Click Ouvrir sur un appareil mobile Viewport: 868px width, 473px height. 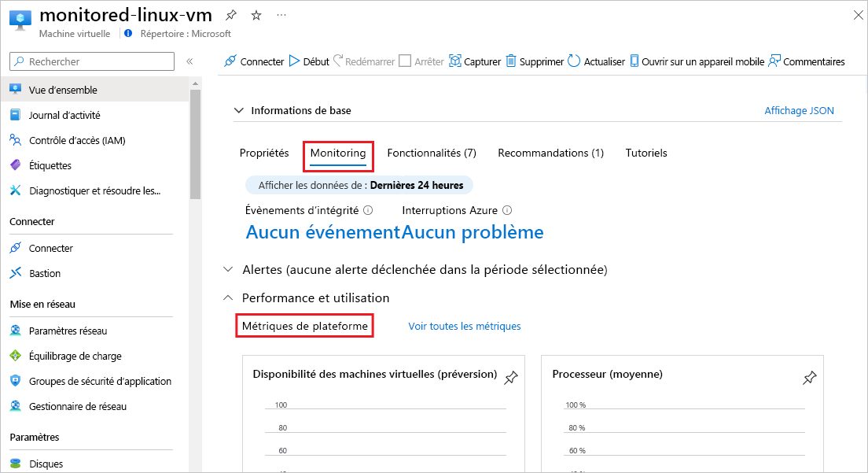697,61
